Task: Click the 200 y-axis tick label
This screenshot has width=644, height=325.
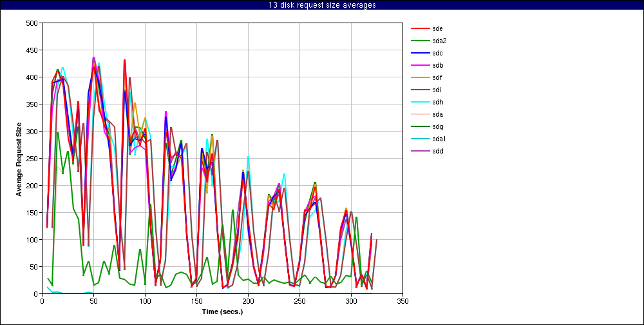Action: click(33, 186)
